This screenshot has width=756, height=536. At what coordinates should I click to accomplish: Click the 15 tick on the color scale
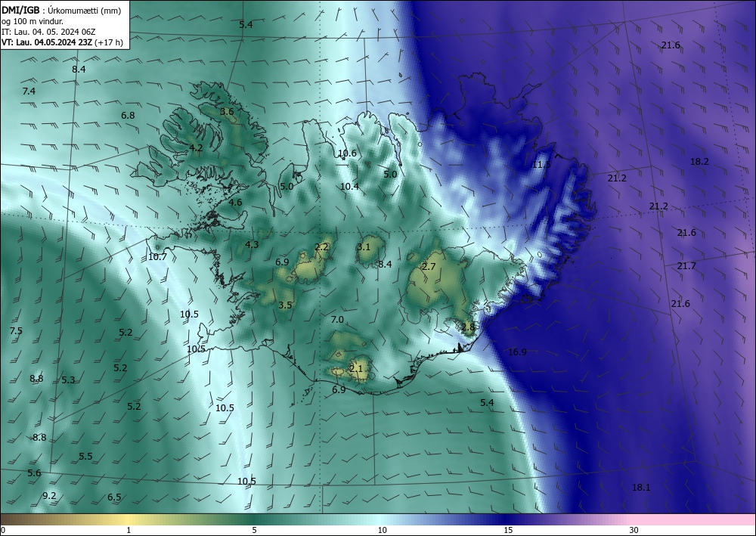click(508, 530)
